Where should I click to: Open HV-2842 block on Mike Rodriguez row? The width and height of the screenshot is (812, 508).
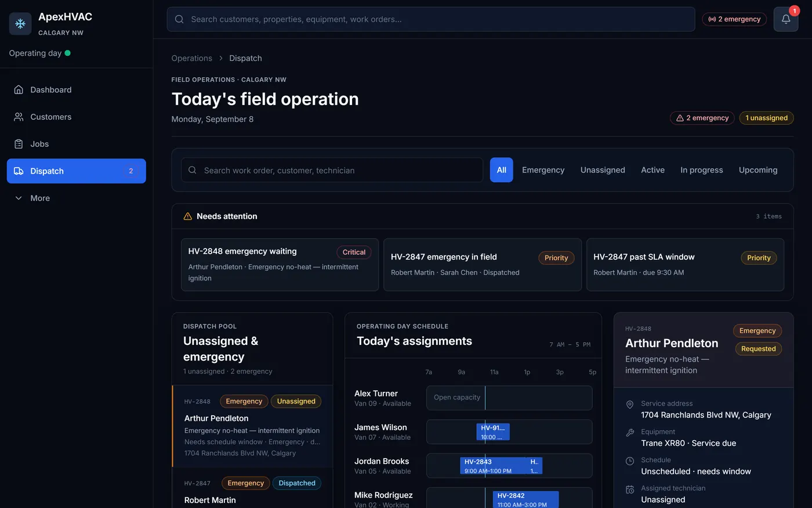(x=526, y=500)
